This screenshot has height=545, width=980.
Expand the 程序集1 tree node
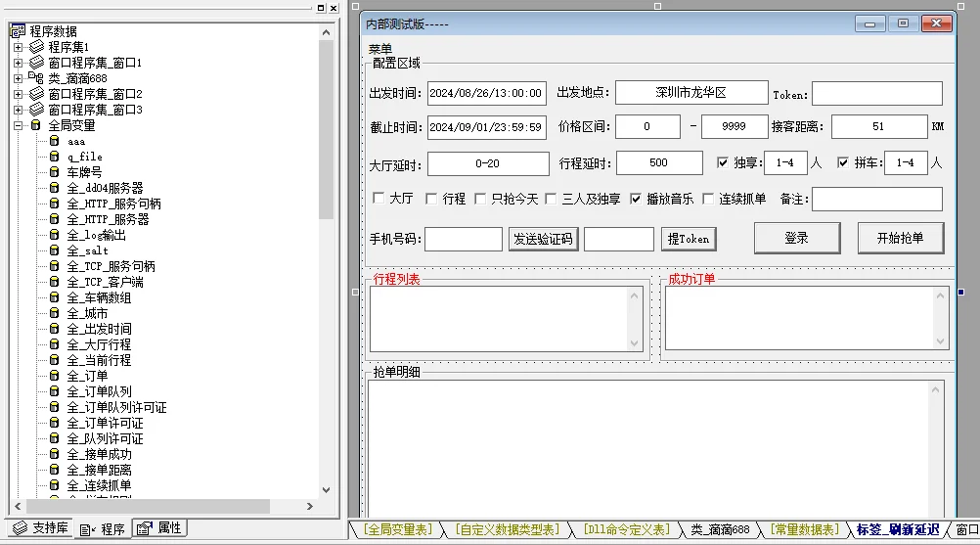[x=19, y=47]
